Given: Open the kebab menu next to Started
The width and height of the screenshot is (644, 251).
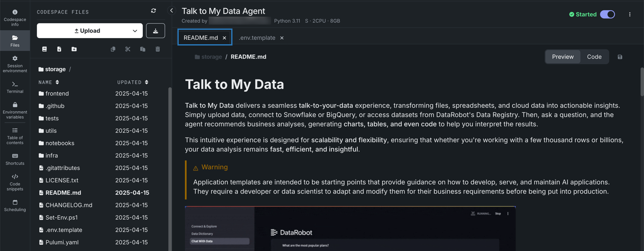Looking at the screenshot, I should tap(630, 14).
